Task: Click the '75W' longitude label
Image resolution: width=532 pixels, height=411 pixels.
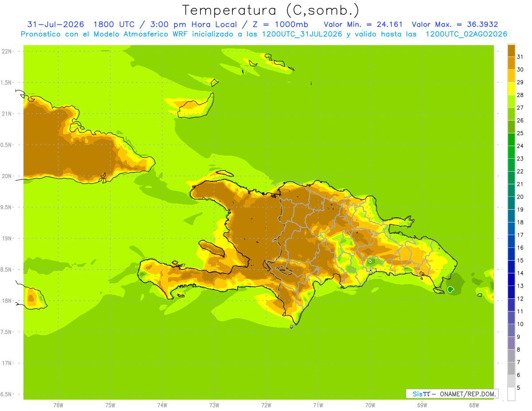Action: coord(110,405)
